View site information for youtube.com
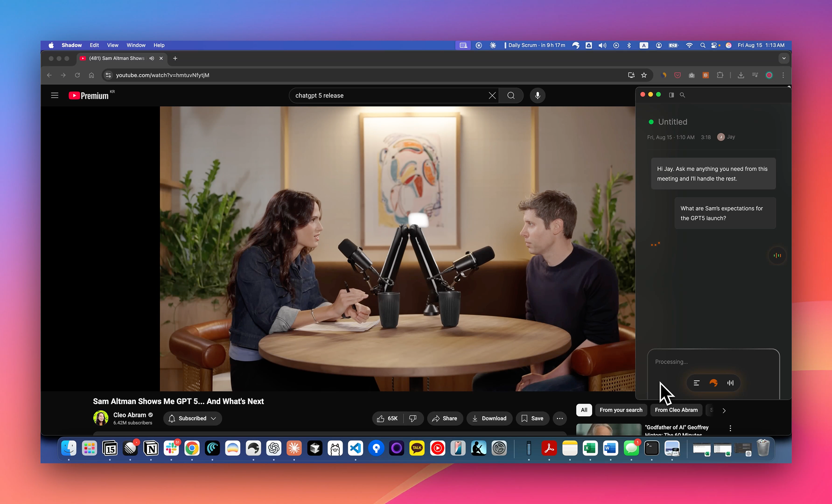Image resolution: width=832 pixels, height=504 pixels. coord(108,75)
